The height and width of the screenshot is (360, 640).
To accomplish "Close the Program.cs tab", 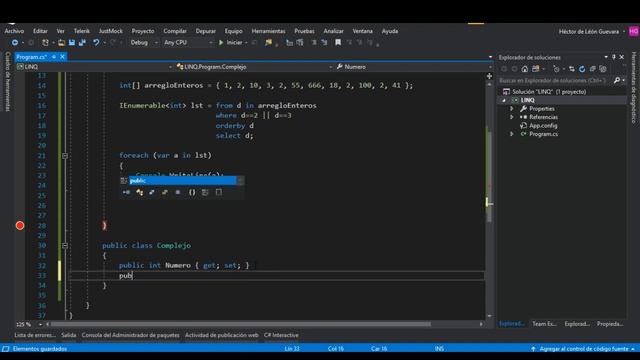I will click(62, 57).
